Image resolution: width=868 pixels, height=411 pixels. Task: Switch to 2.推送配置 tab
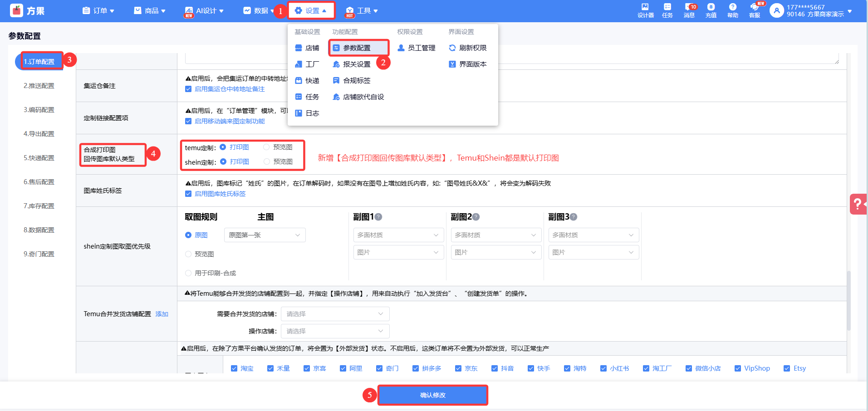39,86
